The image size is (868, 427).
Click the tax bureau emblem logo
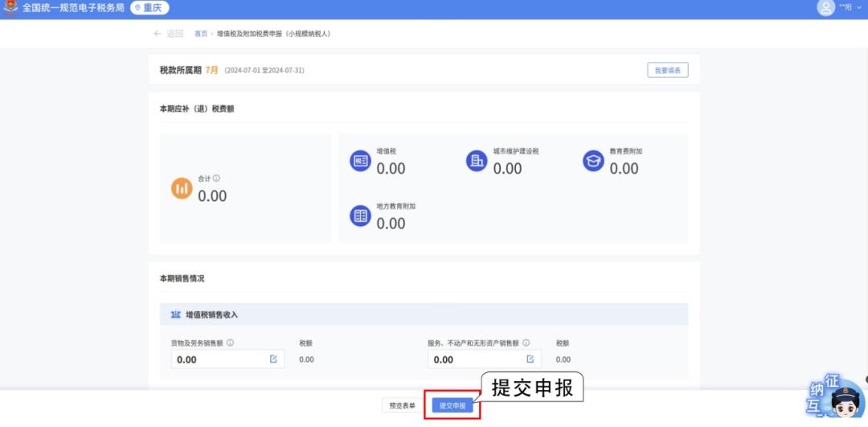(9, 8)
